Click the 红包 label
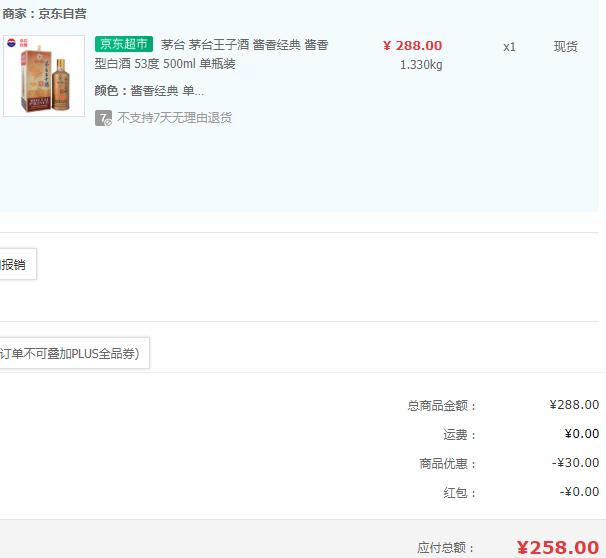The image size is (606, 558). 459,493
